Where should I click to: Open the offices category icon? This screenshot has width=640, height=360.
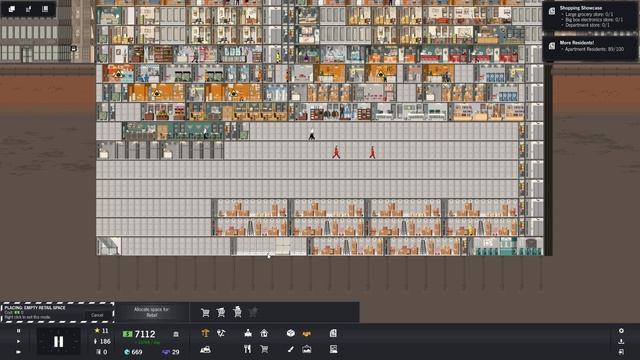248,333
